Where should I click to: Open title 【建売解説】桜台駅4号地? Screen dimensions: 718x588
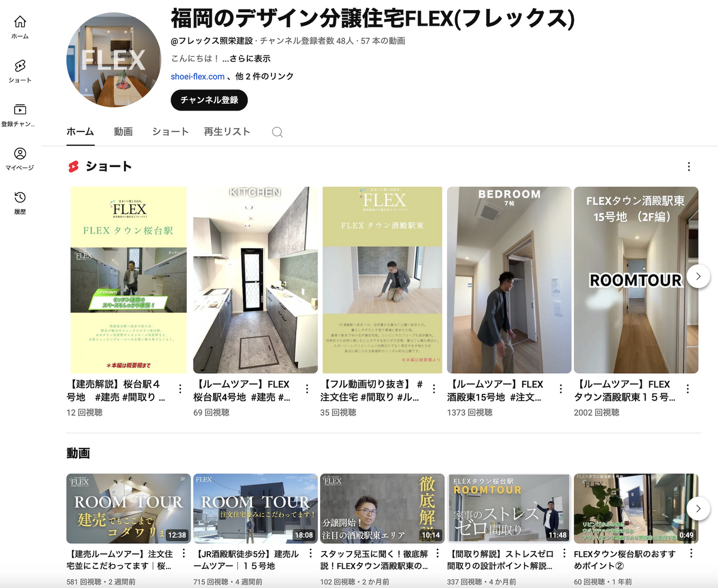click(116, 391)
